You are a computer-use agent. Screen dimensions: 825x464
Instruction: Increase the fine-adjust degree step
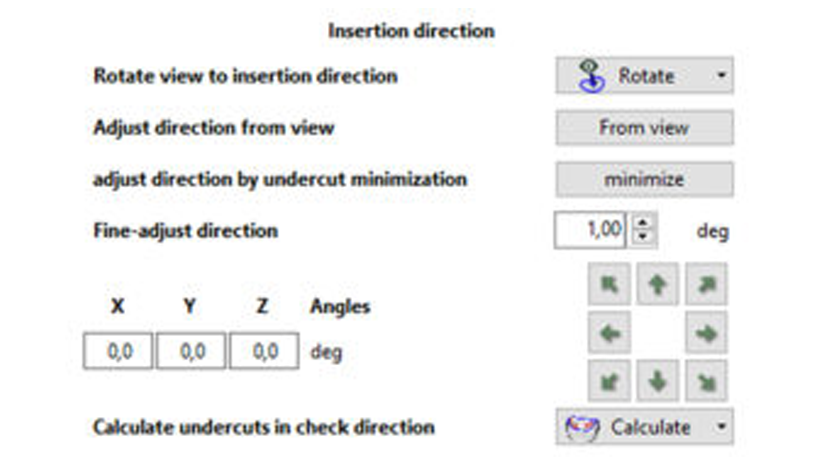(x=642, y=223)
